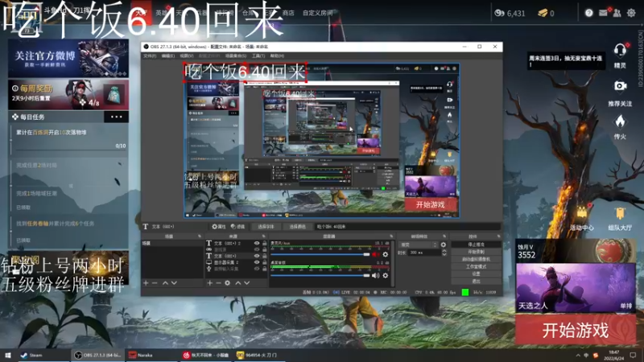Click source text input field in toolbar
This screenshot has height=362, width=644.
407,227
